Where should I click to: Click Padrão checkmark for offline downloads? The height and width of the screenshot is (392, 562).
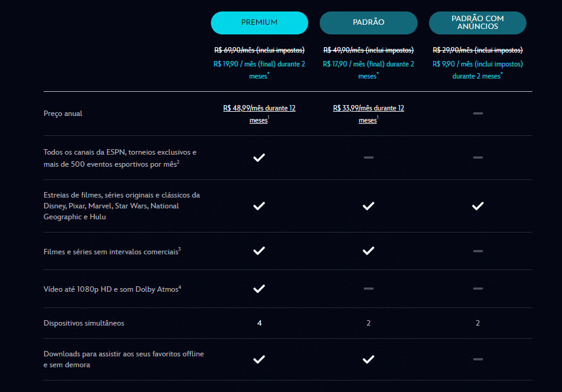tap(369, 359)
